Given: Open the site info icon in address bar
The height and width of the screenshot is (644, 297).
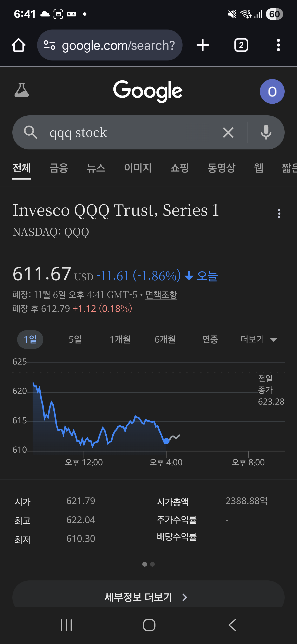Looking at the screenshot, I should 49,45.
